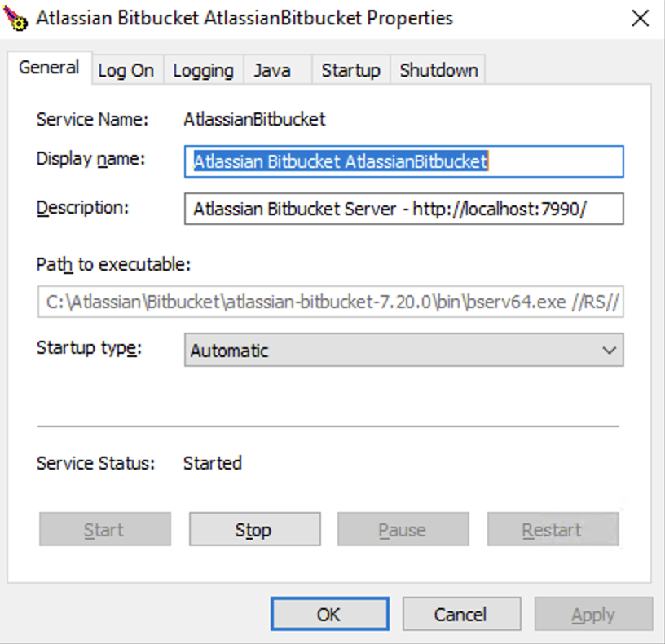Click the Pause service button
665x644 pixels.
coord(403,529)
